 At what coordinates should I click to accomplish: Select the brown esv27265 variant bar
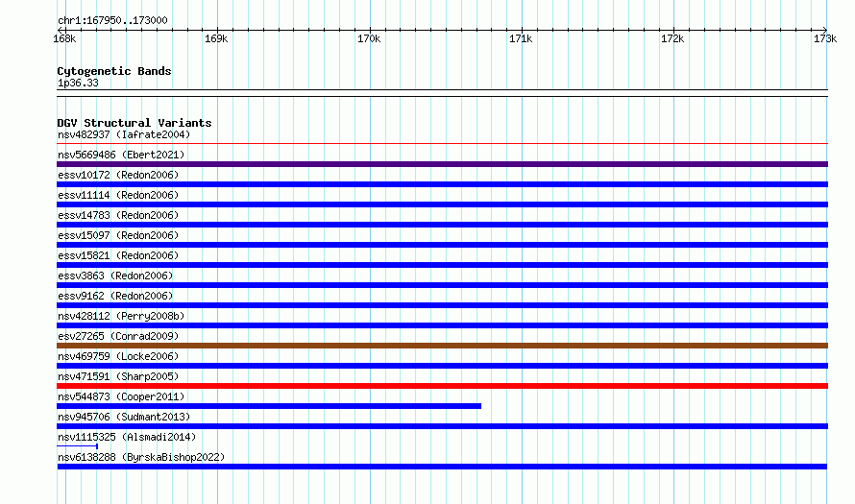(x=442, y=346)
